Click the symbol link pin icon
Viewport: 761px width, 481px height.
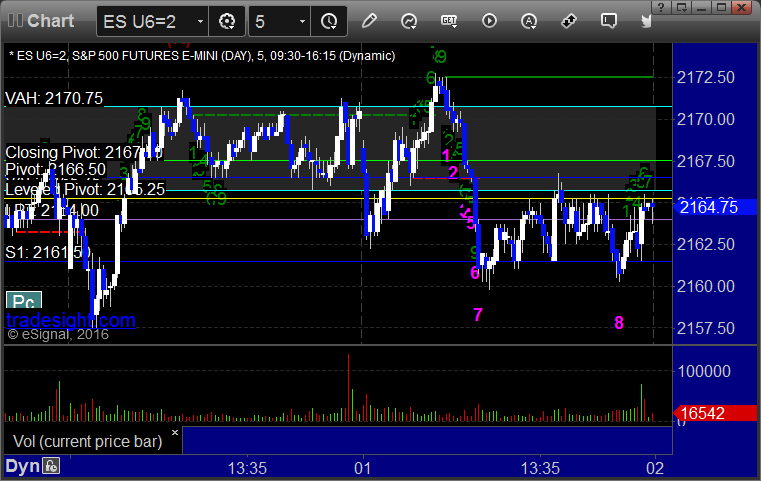tap(569, 21)
